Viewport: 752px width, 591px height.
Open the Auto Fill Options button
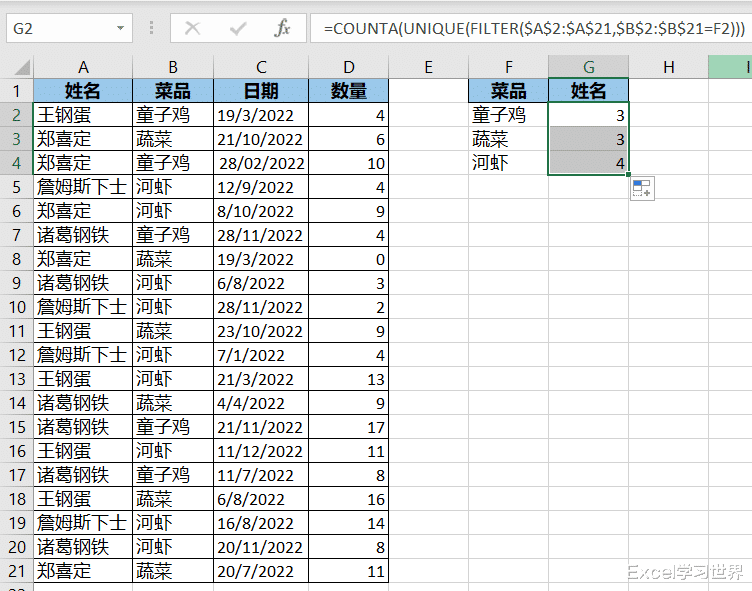coord(642,188)
